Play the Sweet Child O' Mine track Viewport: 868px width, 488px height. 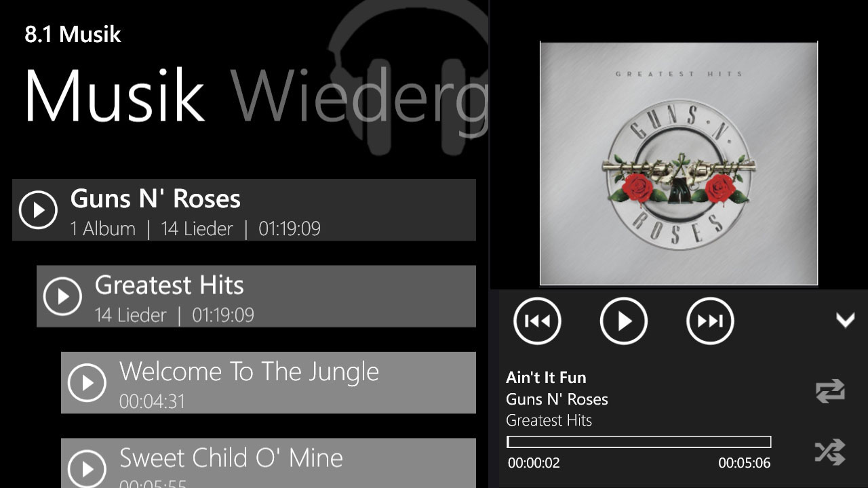[87, 468]
